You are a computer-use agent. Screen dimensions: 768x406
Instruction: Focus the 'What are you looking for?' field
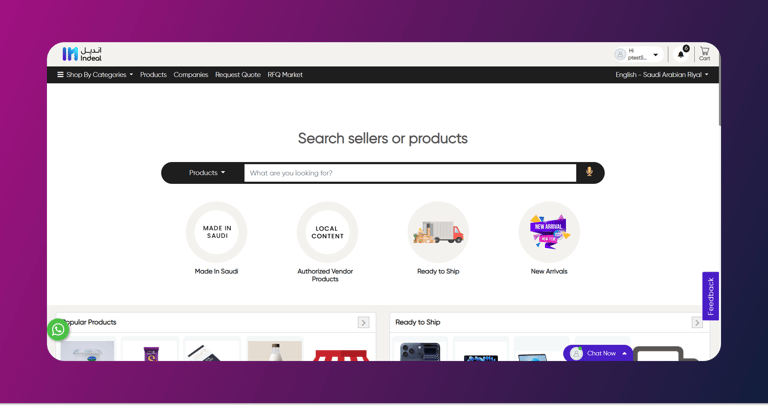(x=410, y=173)
